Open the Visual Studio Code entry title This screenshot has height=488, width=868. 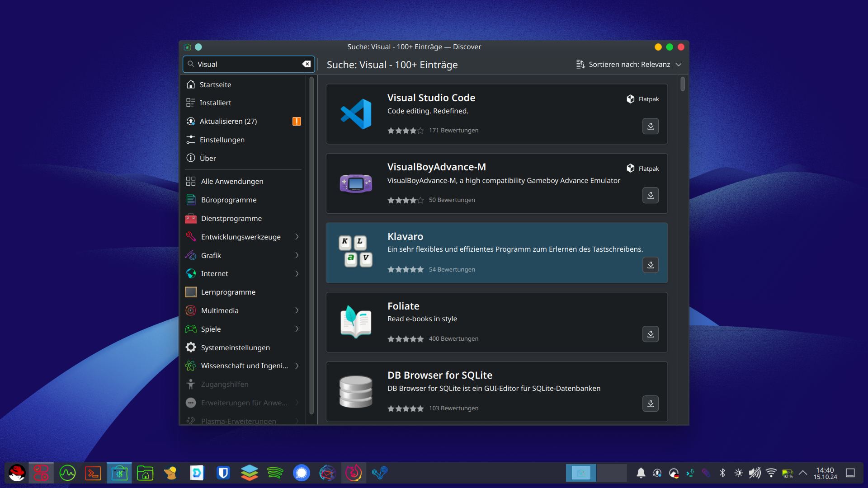431,98
